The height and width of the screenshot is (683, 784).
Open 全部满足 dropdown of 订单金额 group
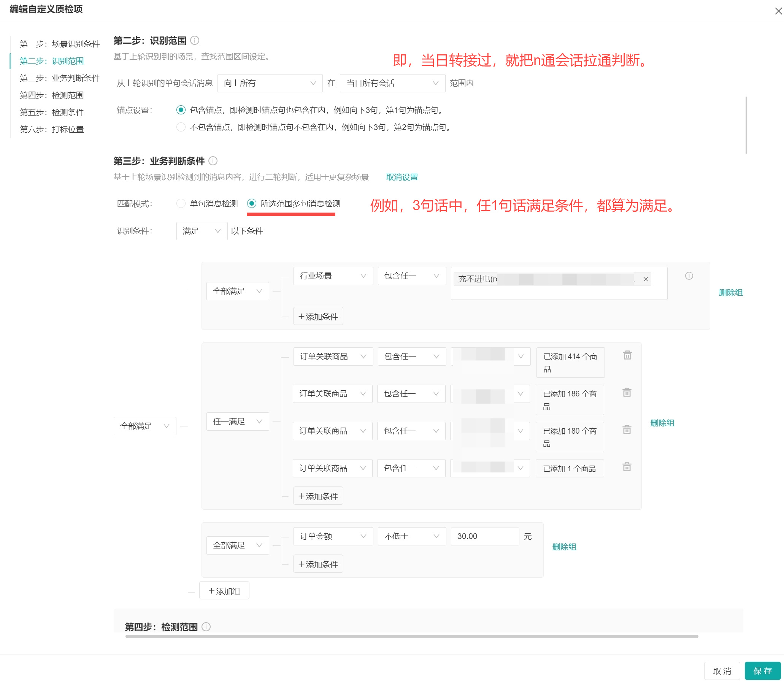[x=238, y=545]
